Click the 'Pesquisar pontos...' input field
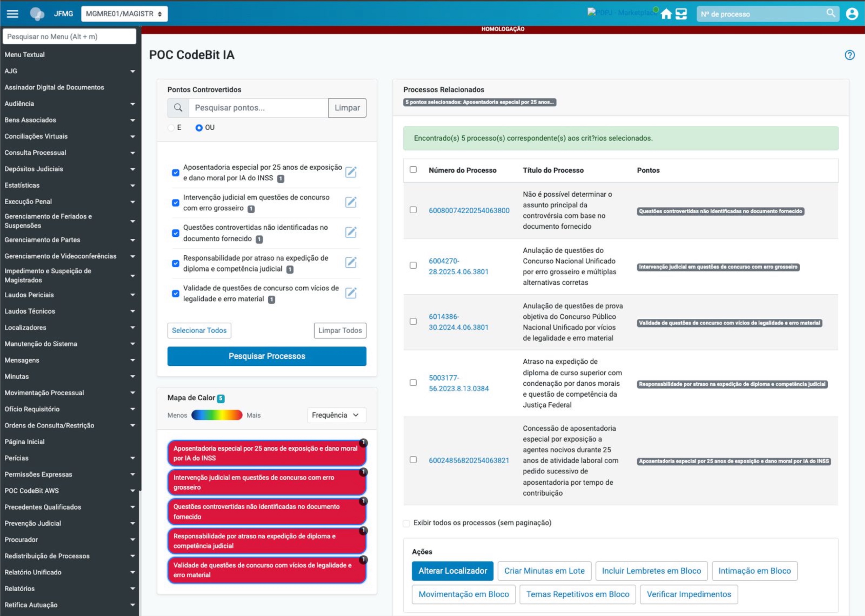 click(257, 108)
